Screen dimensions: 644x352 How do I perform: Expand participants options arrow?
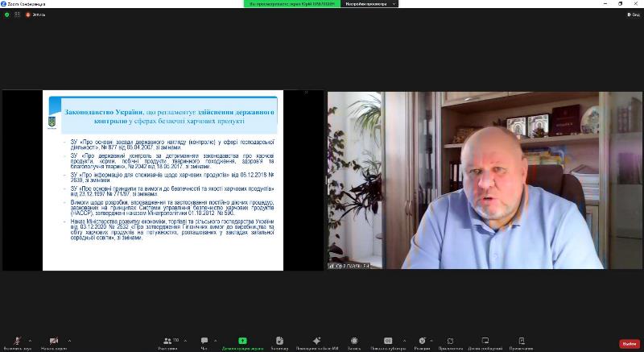[185, 341]
